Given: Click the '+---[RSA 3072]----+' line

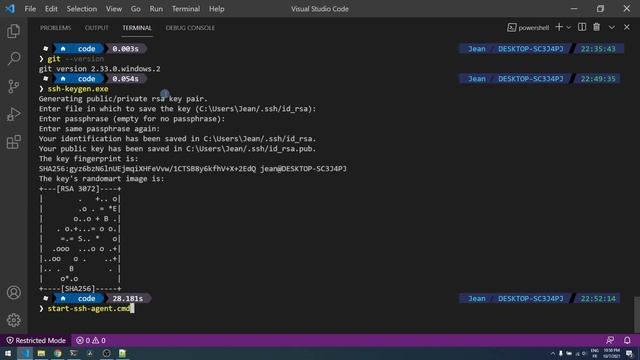Looking at the screenshot, I should tap(80, 189).
